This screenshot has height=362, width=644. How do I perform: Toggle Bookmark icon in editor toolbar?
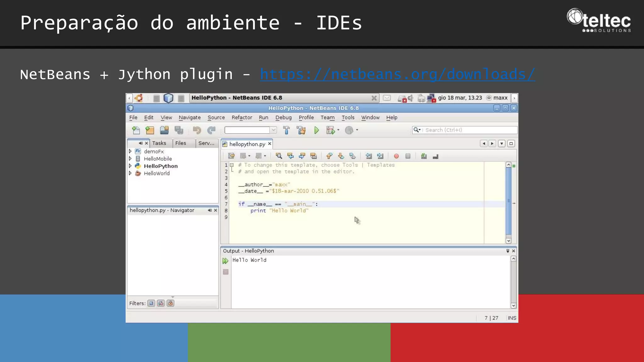tap(353, 156)
